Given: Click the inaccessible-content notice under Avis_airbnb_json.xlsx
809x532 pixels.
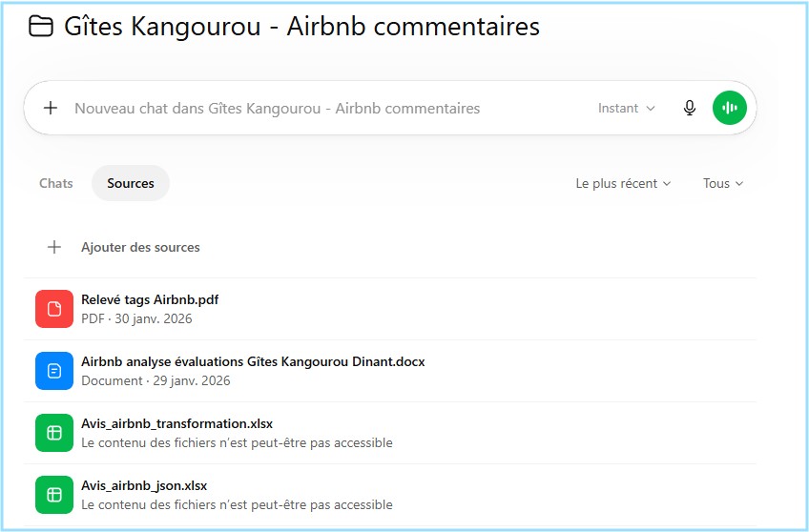Looking at the screenshot, I should click(x=237, y=504).
